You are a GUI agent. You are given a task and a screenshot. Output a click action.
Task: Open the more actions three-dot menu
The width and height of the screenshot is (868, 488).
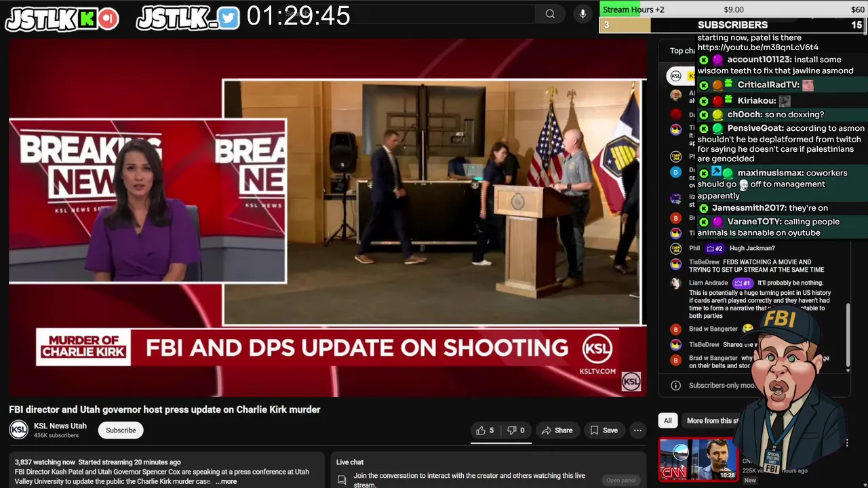[637, 430]
